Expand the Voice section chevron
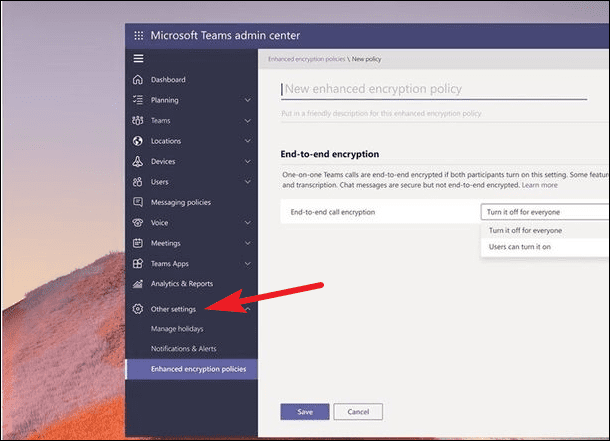 click(247, 223)
